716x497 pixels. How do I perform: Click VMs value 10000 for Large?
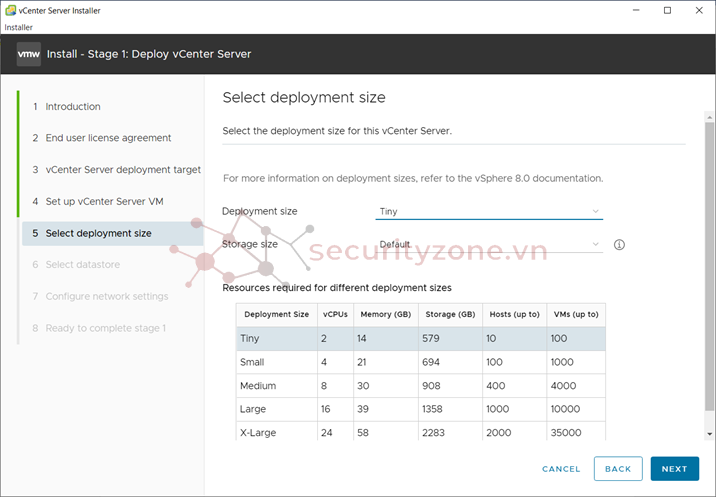[x=565, y=409]
